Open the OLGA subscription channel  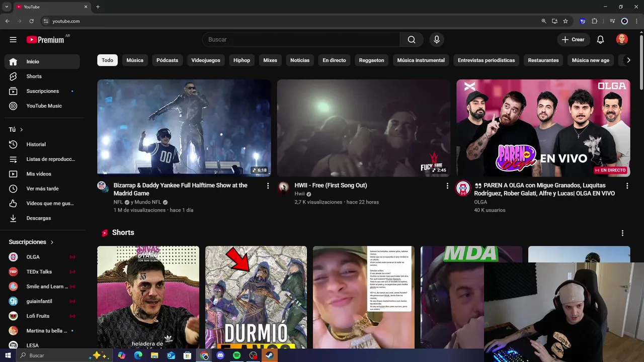click(x=42, y=257)
